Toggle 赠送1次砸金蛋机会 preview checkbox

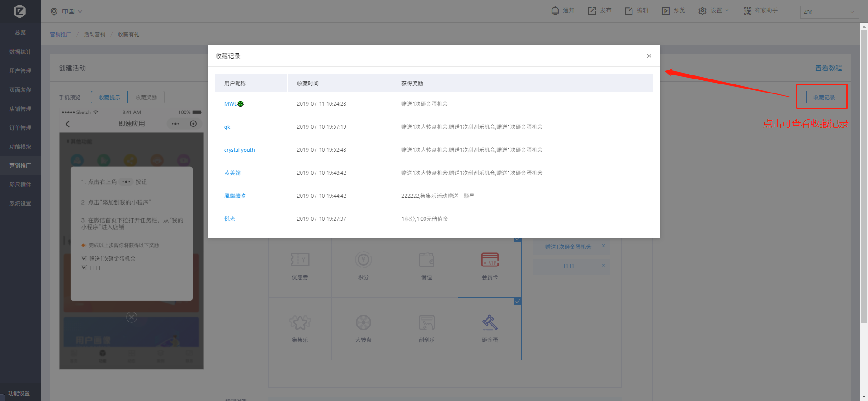pos(84,259)
